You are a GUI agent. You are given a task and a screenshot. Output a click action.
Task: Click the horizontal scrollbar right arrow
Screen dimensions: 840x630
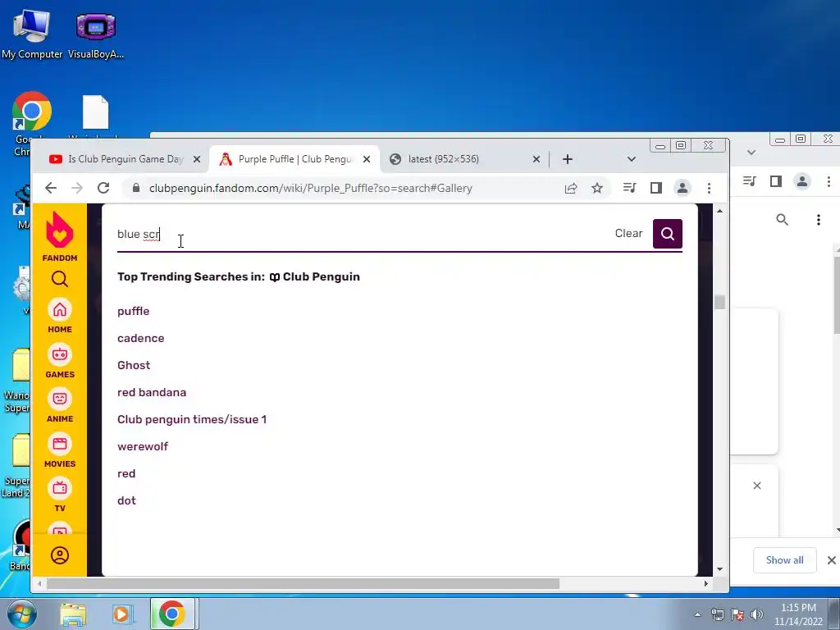click(706, 583)
